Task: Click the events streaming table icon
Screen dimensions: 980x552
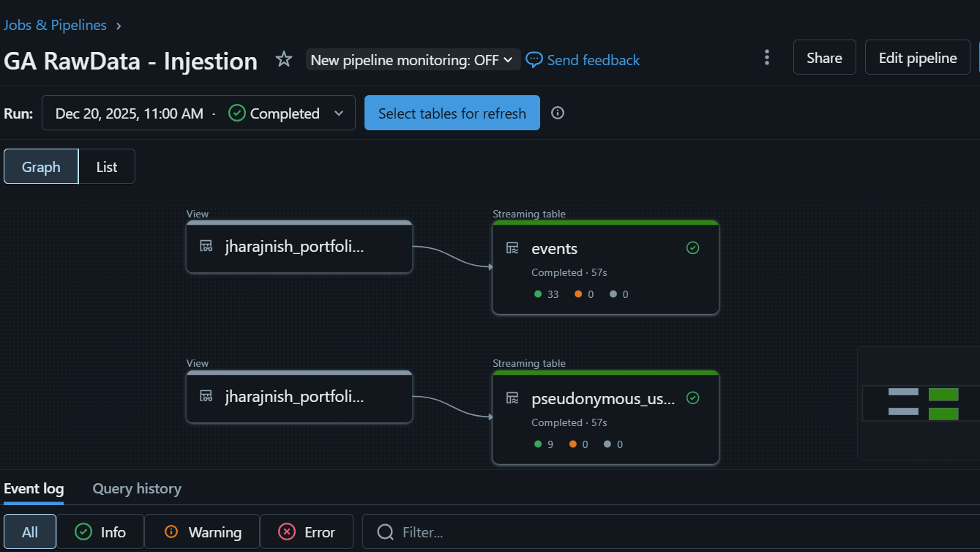Action: [x=512, y=248]
